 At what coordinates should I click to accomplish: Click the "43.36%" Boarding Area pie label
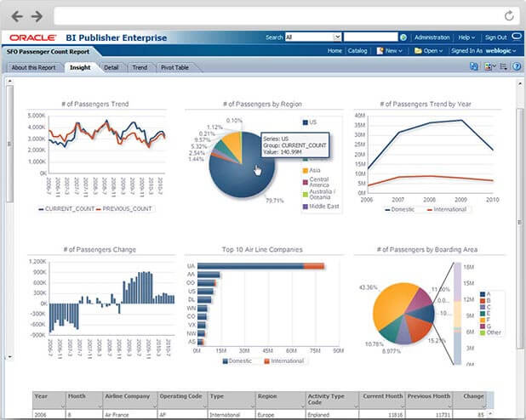pos(368,287)
